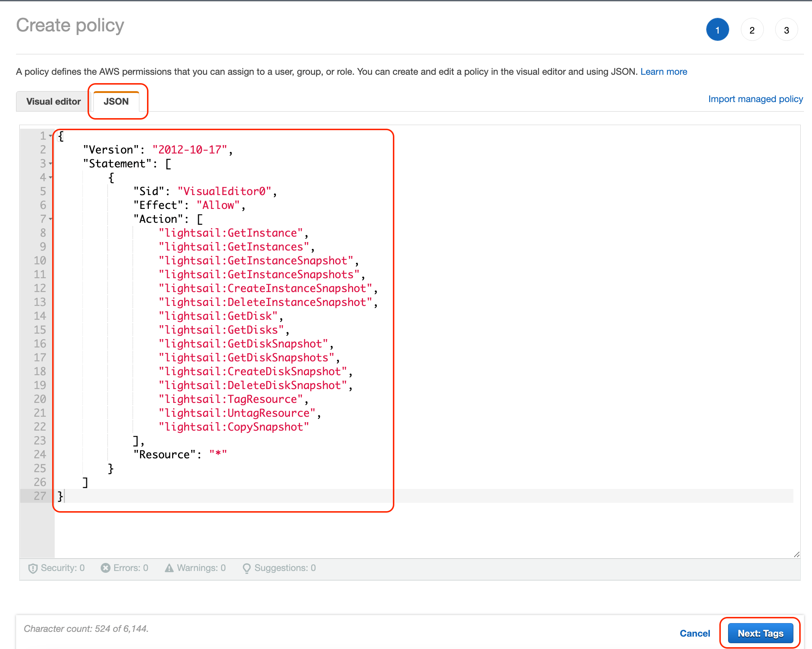Viewport: 812px width, 649px height.
Task: Switch to the Visual editor tab
Action: click(x=53, y=101)
